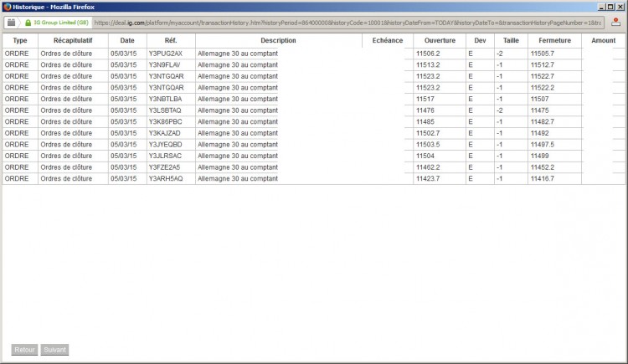
Task: Close the Historique Firefox window
Action: 619,7
